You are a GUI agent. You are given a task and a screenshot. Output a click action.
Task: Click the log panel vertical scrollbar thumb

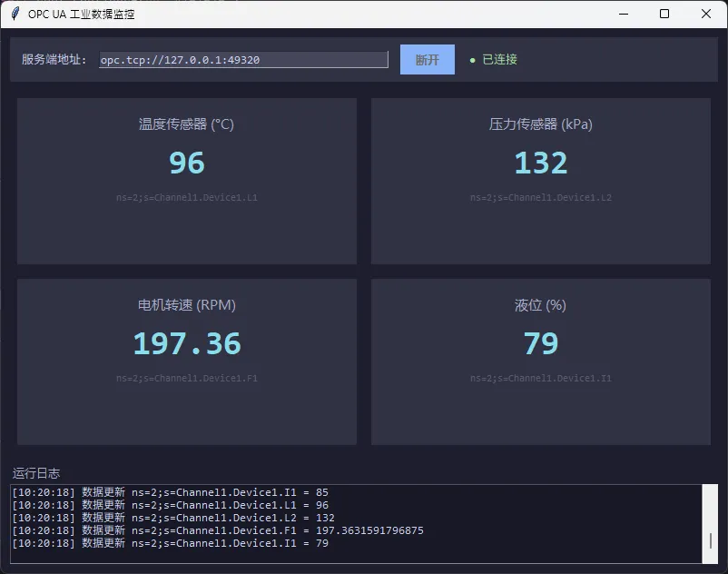[x=711, y=541]
